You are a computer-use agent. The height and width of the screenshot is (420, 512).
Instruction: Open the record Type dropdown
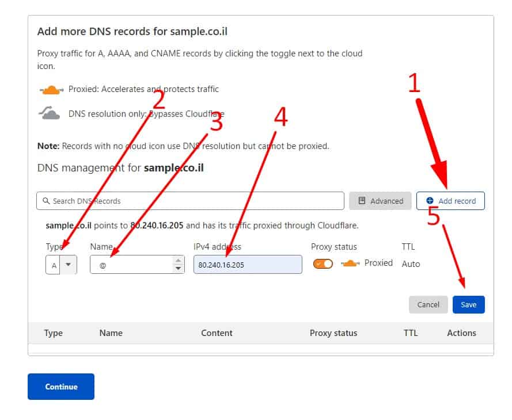pos(62,265)
